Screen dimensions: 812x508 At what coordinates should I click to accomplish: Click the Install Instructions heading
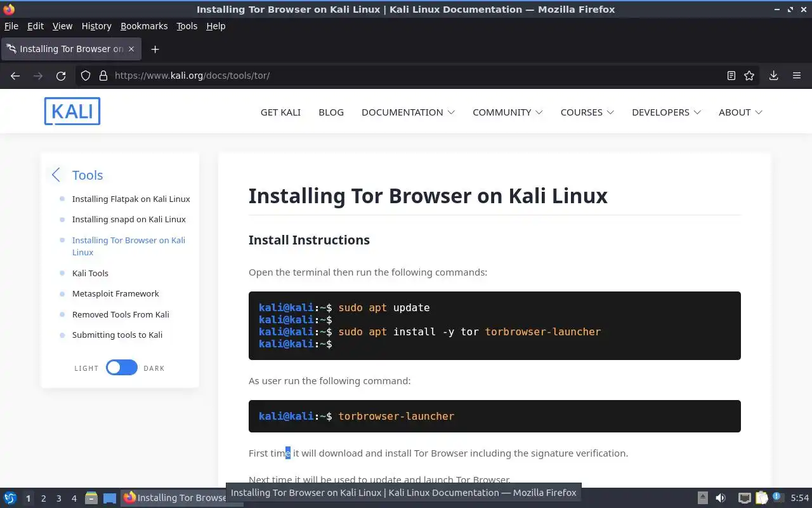tap(309, 240)
